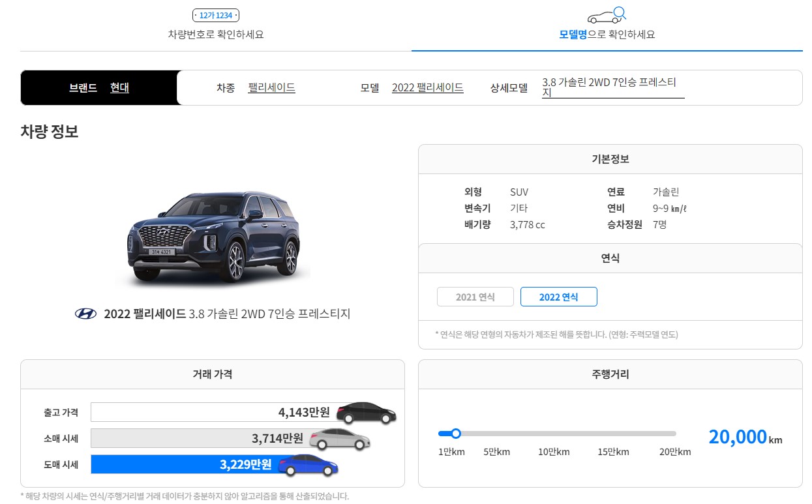Click the 연비 9~9 km/ℓ value

(670, 208)
